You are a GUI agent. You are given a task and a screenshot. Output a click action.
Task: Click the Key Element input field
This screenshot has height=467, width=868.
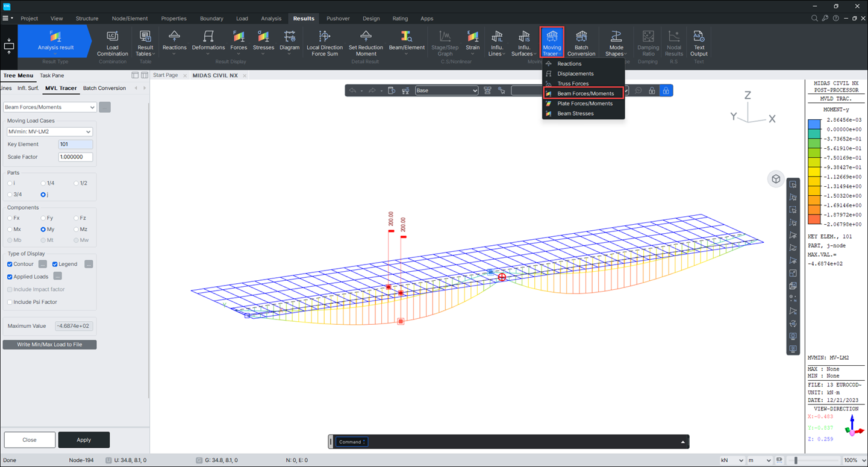pos(75,145)
